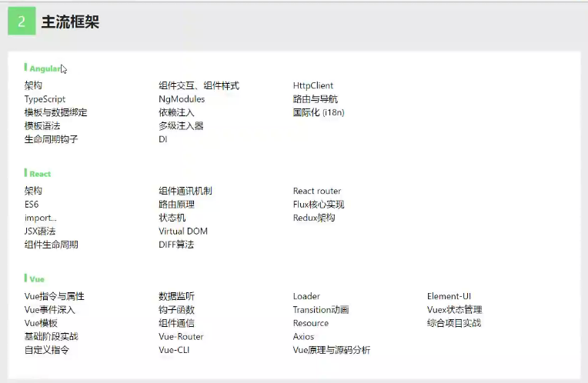
Task: Click Loader item
Action: tap(306, 296)
